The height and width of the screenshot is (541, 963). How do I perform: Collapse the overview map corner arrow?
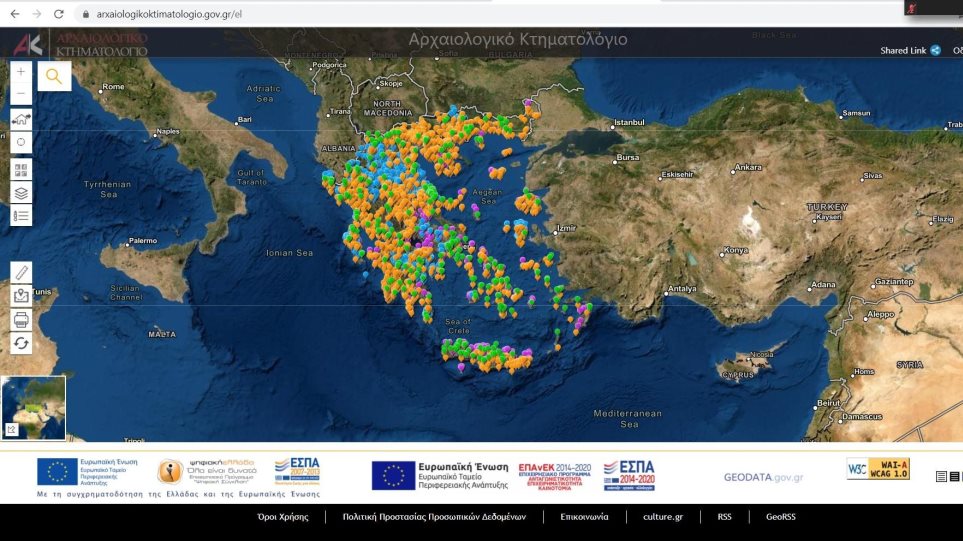click(x=11, y=429)
